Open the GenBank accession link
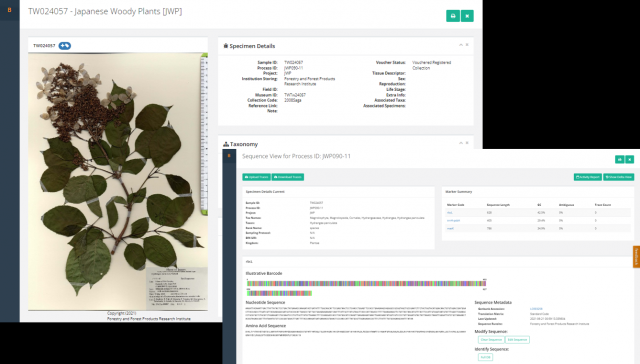640x364 pixels. 536,309
